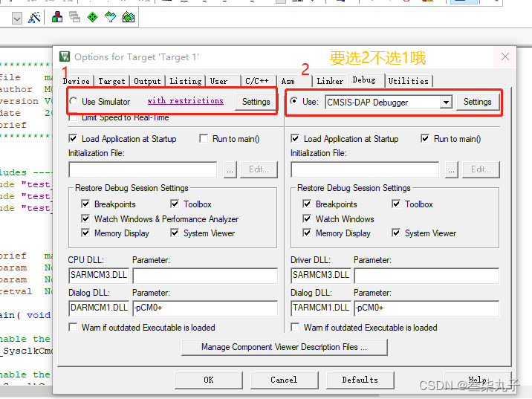The height and width of the screenshot is (399, 532).
Task: Toggle debugger System Viewer checkbox
Action: 396,233
